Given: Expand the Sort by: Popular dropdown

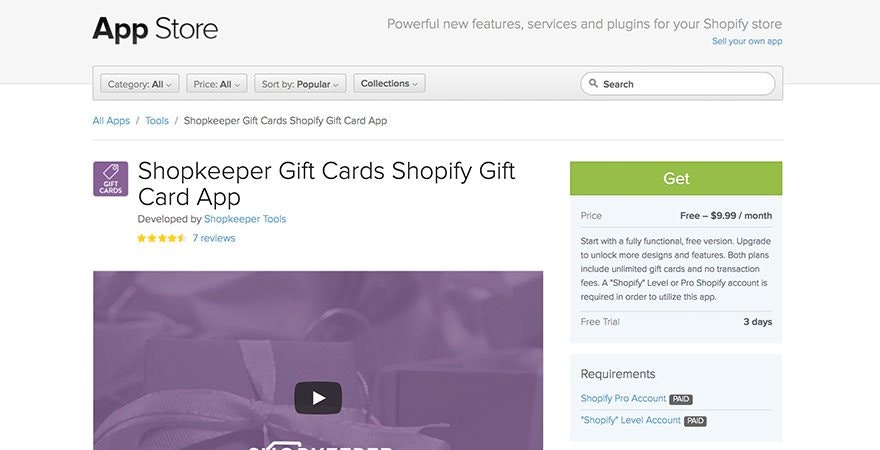Looking at the screenshot, I should [300, 84].
